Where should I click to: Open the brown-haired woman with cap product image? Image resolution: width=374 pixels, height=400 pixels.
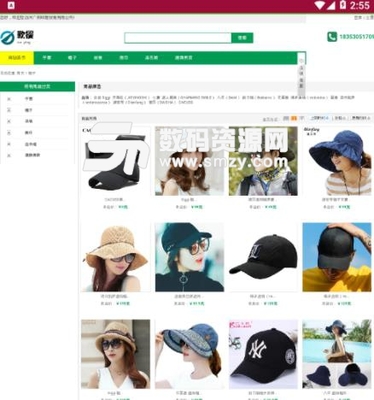189,161
